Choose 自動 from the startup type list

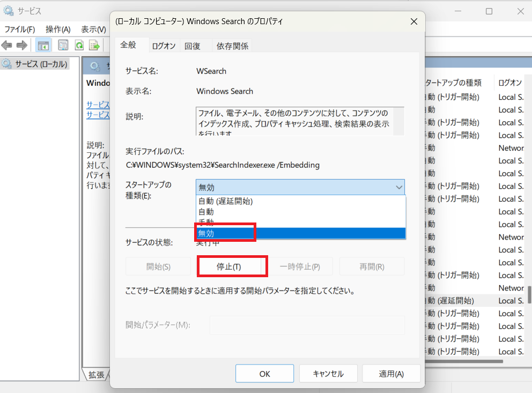[x=301, y=212]
